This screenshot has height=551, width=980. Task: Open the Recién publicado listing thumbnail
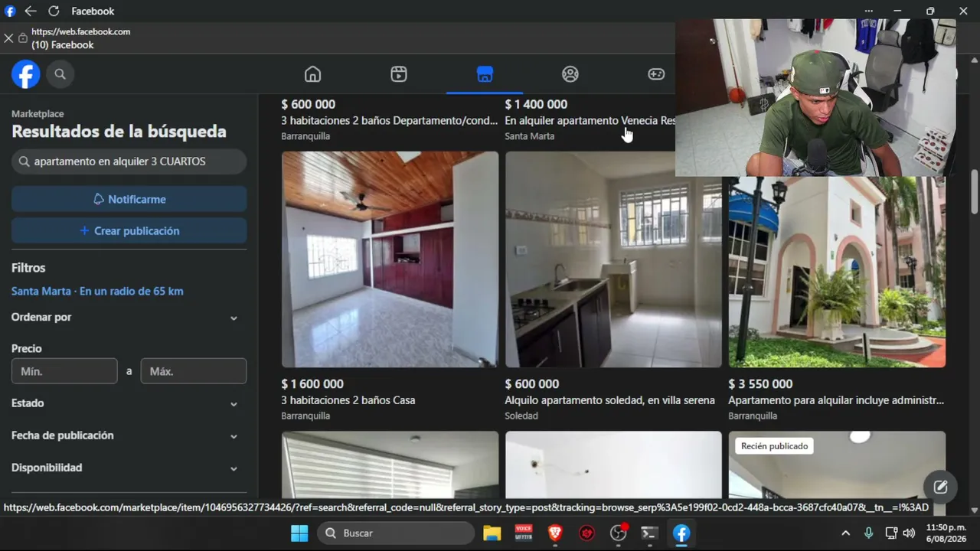(x=837, y=464)
